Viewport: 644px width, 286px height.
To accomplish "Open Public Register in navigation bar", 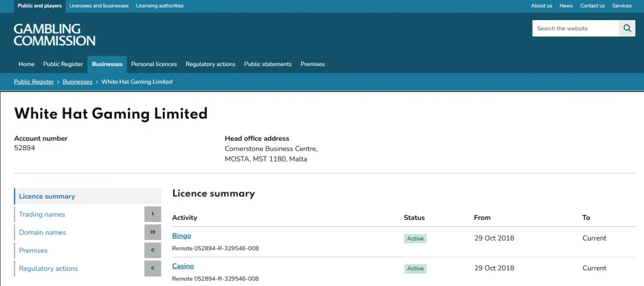I will point(64,64).
